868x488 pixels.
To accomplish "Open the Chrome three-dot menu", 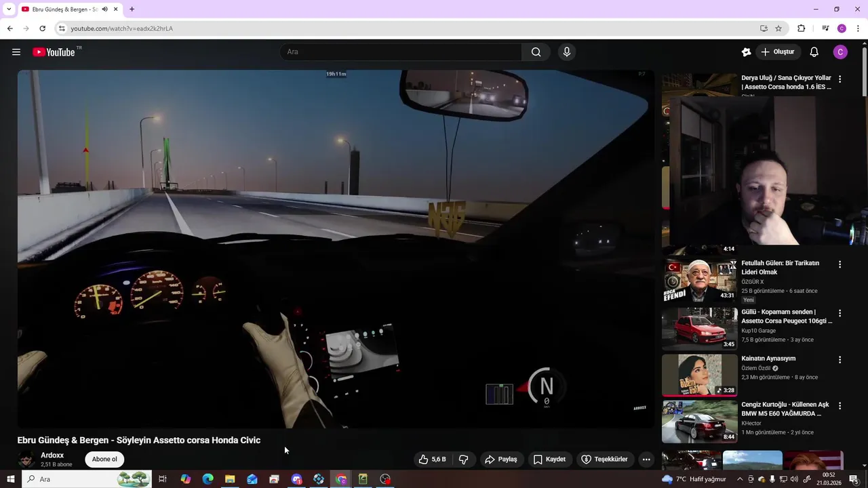I will pos(858,28).
